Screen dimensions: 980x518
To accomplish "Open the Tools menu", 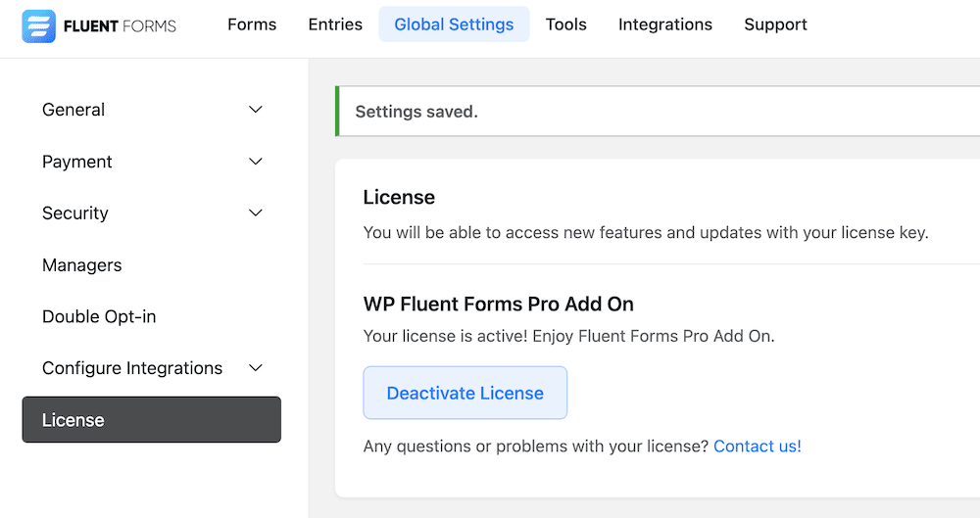I will [x=565, y=24].
